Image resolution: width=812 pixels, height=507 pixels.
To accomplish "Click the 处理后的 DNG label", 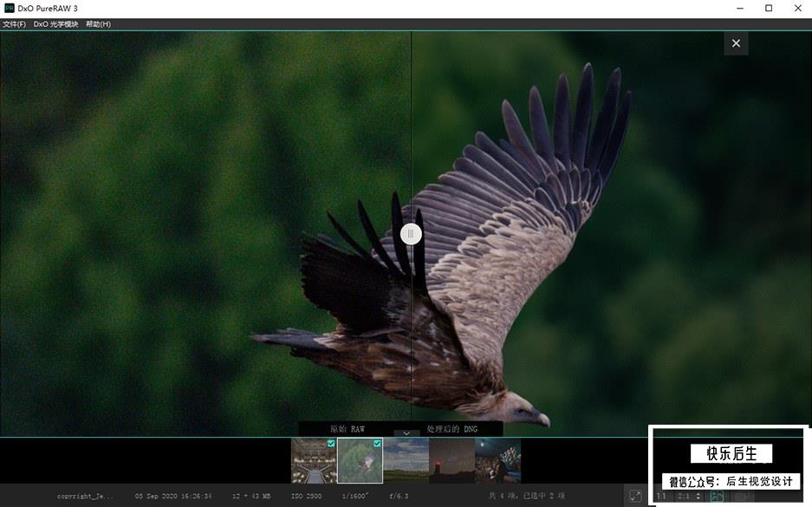I will [x=452, y=429].
